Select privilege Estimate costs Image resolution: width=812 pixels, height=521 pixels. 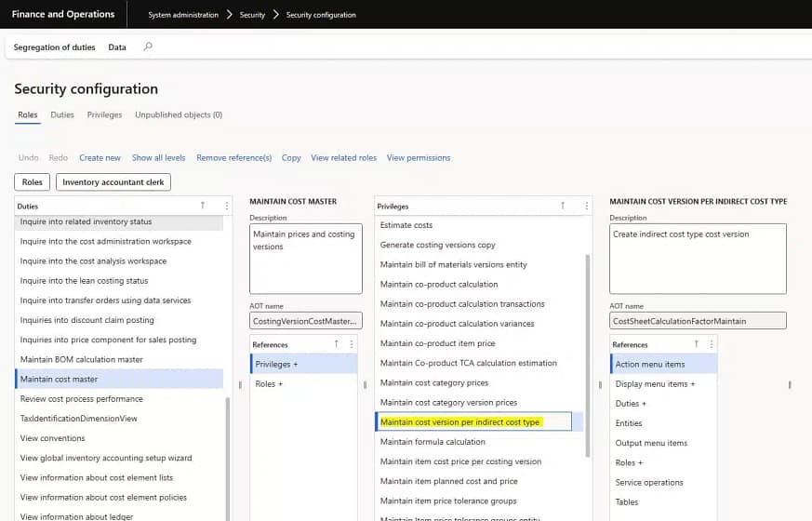click(x=480, y=225)
